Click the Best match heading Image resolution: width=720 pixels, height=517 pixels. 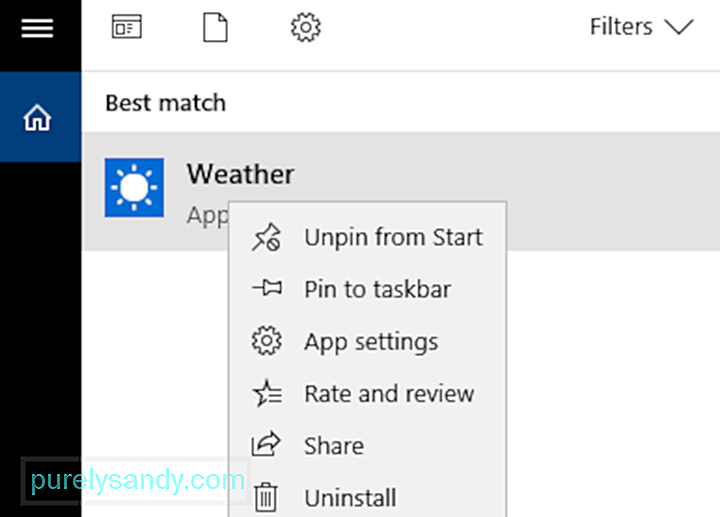coord(166,103)
